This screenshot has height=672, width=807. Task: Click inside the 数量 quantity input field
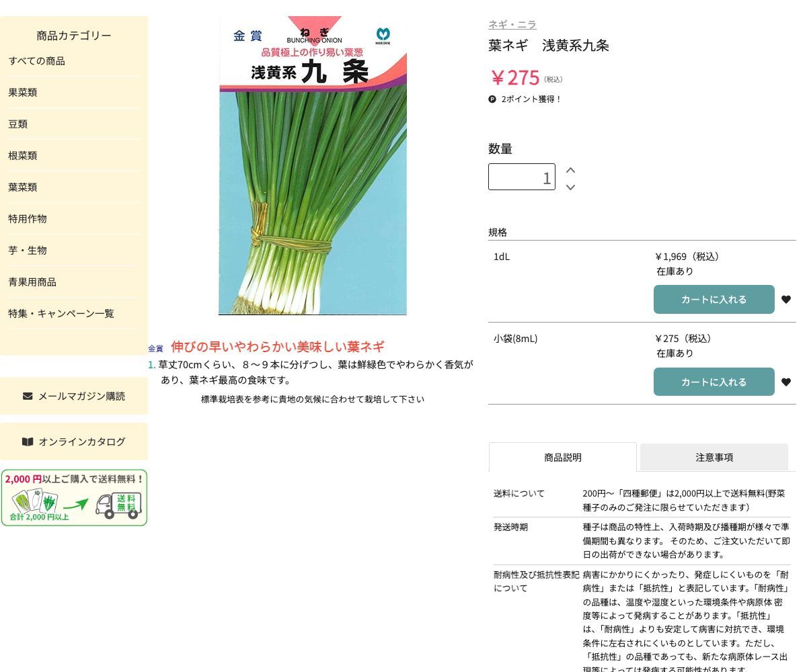coord(522,177)
